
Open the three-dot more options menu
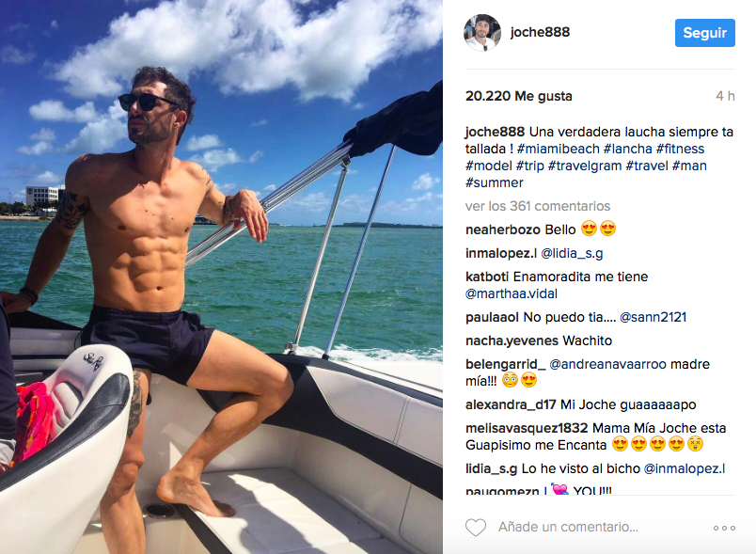(x=724, y=528)
